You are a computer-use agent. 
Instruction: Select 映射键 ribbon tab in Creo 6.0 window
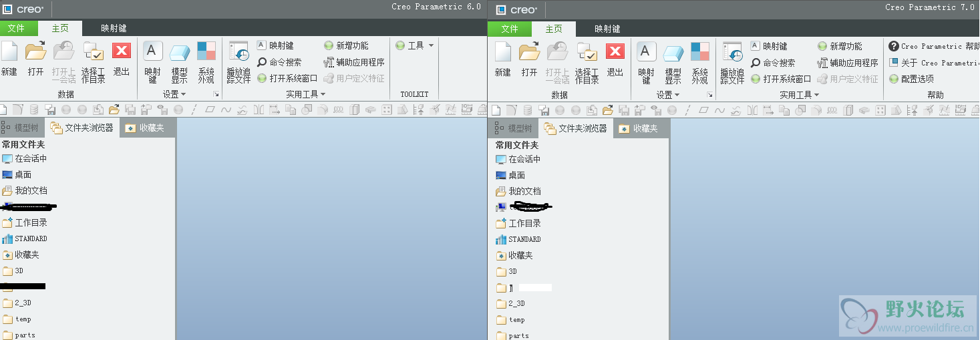114,29
